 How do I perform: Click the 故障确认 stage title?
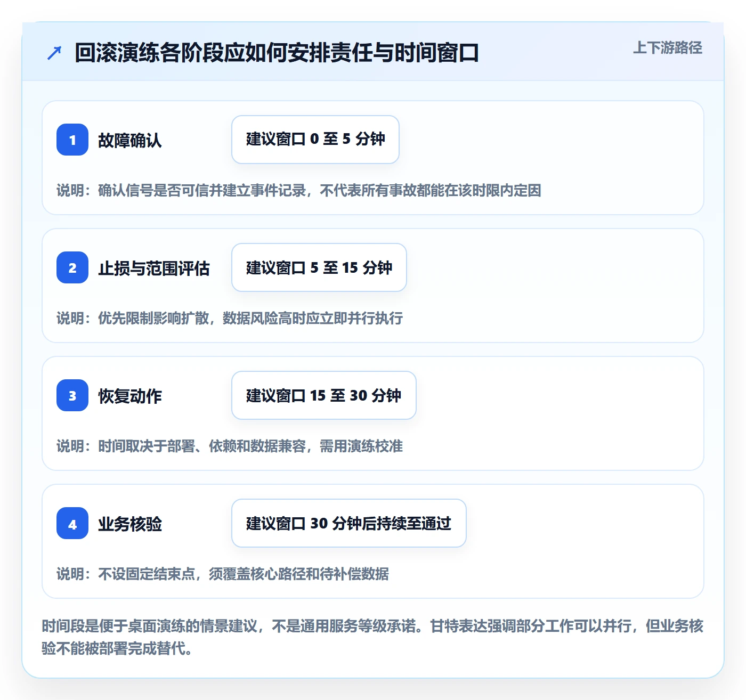(130, 141)
